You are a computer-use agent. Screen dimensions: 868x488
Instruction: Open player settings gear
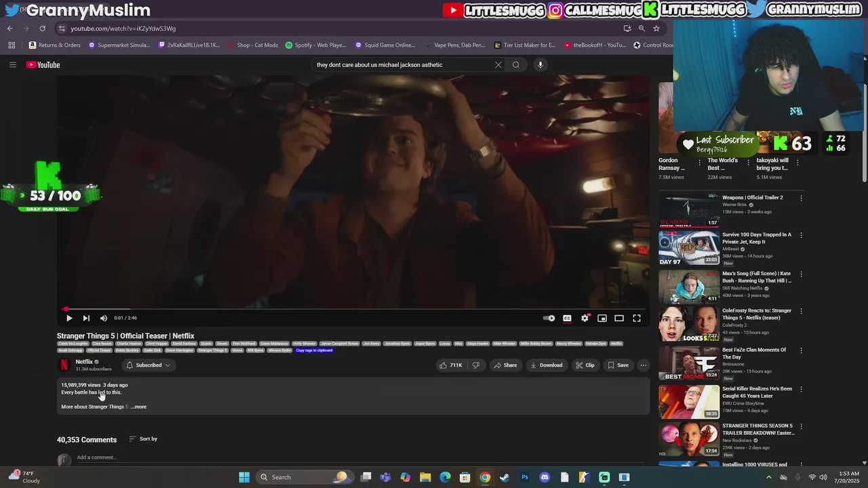click(x=585, y=318)
